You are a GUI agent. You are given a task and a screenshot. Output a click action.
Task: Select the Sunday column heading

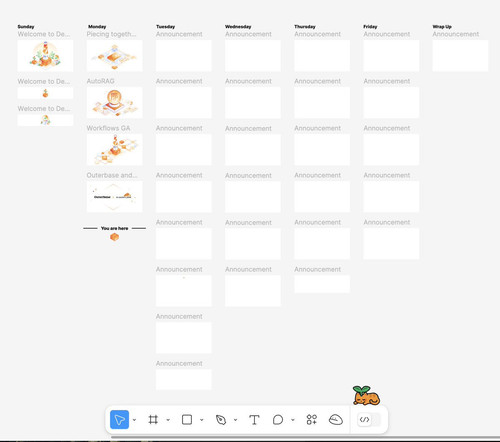coord(26,27)
